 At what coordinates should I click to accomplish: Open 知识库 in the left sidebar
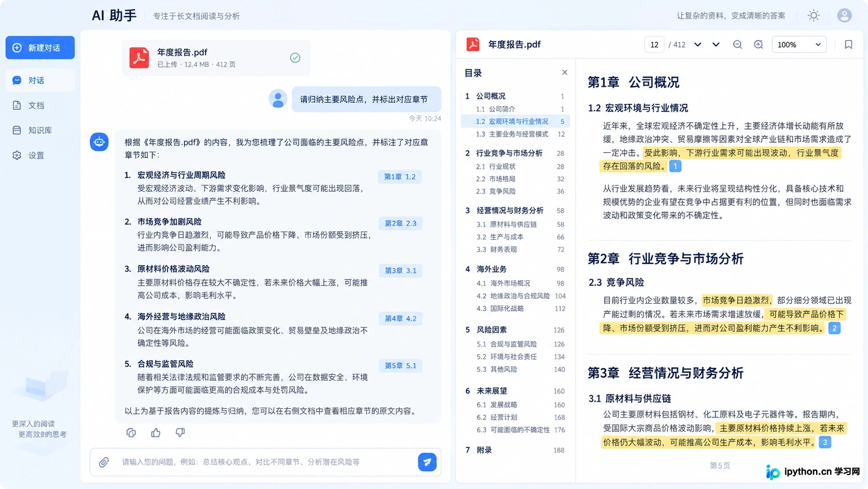click(x=40, y=130)
